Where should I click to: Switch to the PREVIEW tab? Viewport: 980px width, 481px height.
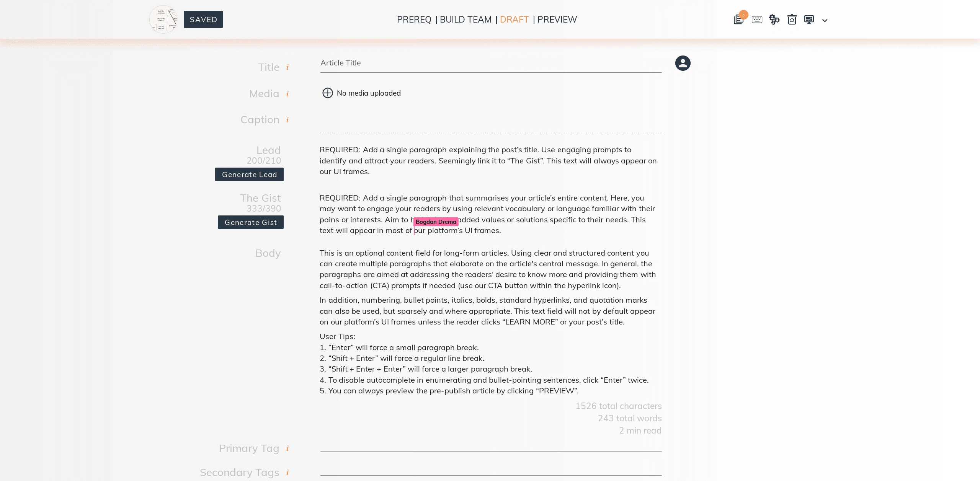coord(557,19)
